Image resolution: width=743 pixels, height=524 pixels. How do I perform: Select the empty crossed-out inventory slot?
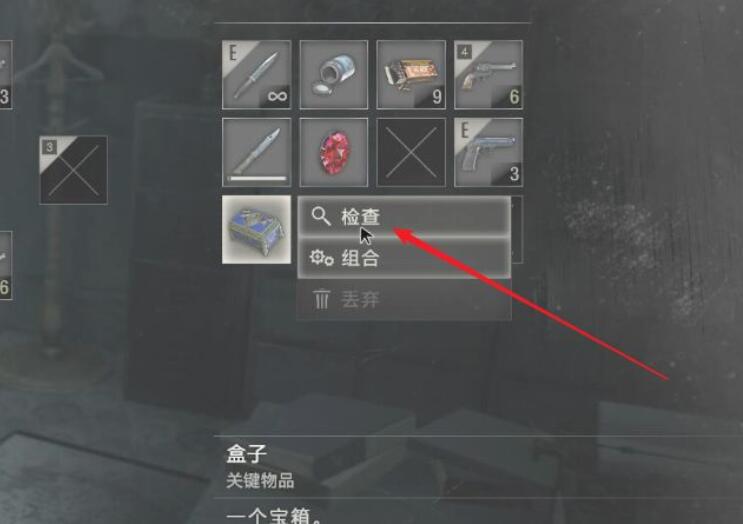(411, 152)
